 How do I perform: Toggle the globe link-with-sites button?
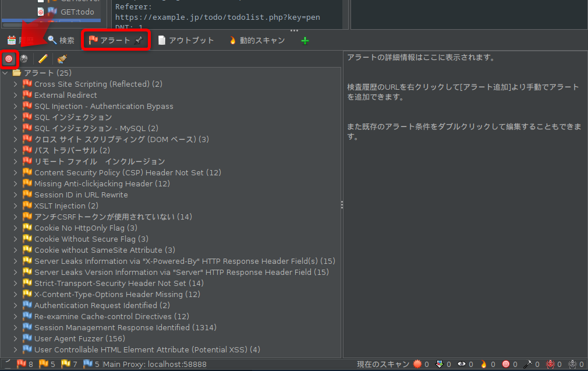pos(24,59)
